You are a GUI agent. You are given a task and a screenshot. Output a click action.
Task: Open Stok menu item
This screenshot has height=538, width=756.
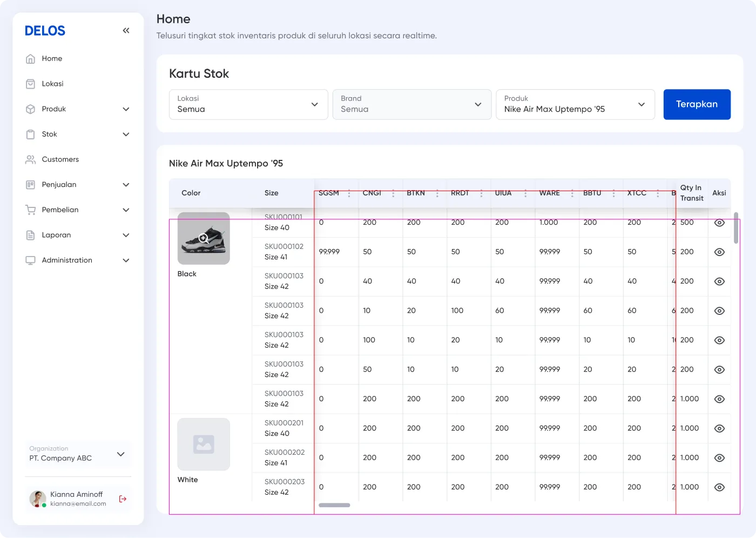[x=49, y=134]
